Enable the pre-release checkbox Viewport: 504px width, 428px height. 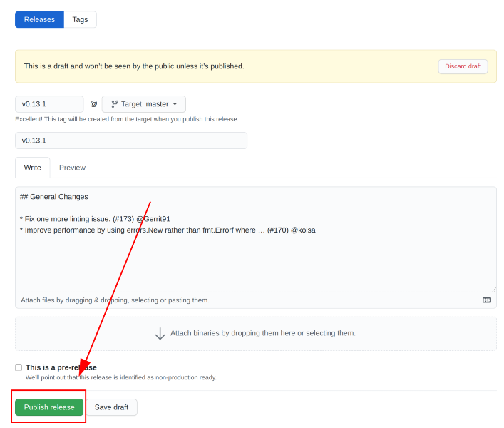(19, 367)
